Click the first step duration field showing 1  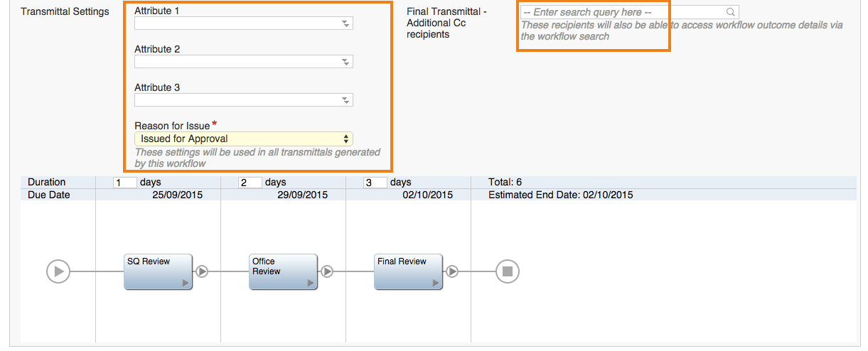coord(125,183)
